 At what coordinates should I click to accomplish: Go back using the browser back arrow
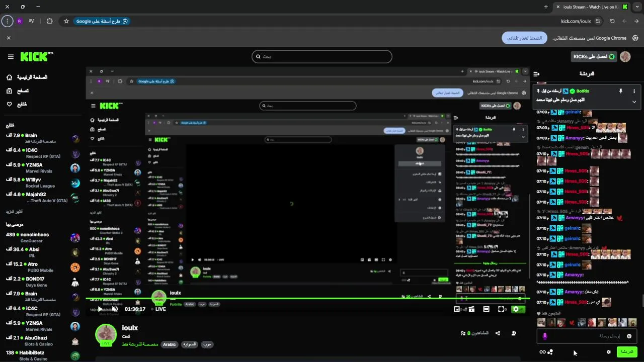(x=636, y=21)
